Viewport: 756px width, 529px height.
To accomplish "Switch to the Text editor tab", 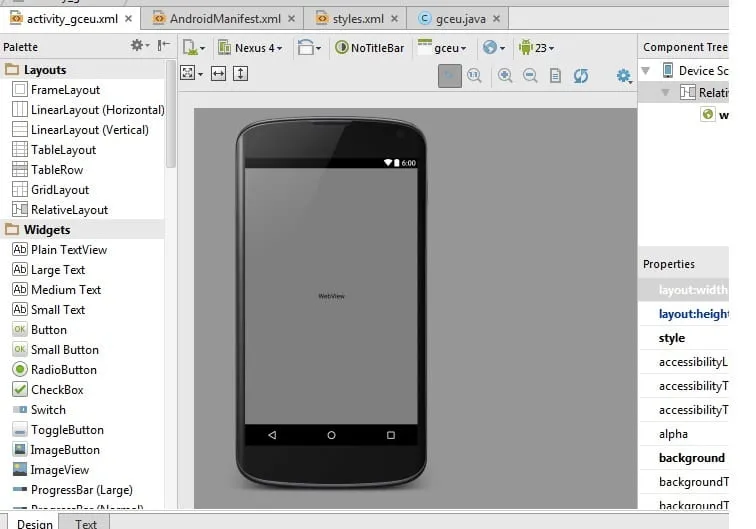I will (x=86, y=523).
